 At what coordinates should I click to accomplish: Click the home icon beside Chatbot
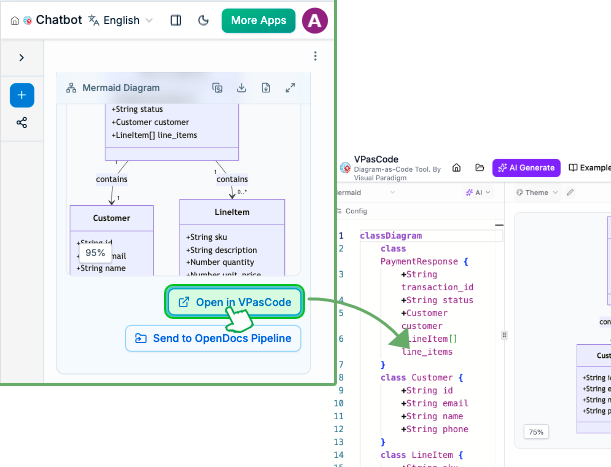coord(14,21)
